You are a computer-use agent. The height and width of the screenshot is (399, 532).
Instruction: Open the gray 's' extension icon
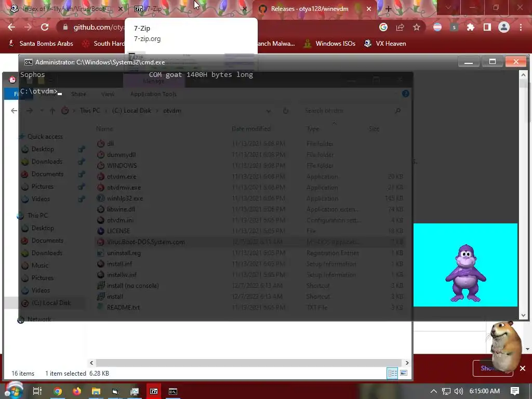point(454,27)
